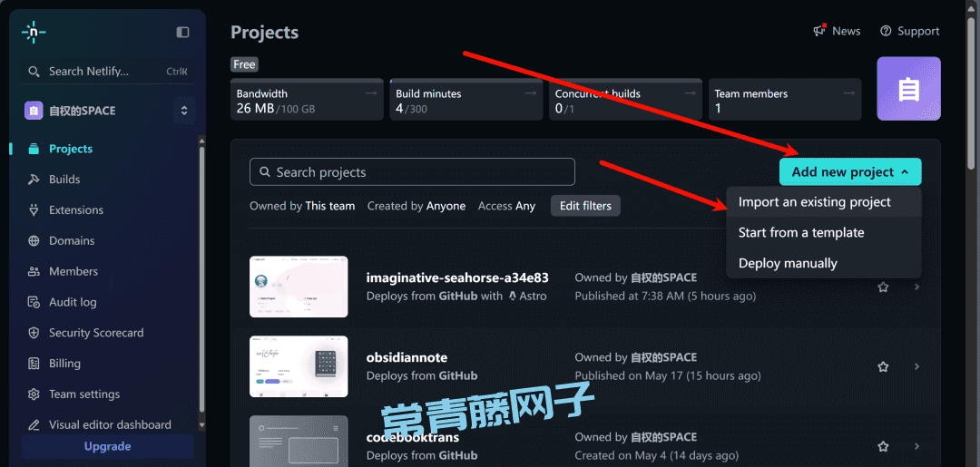Image resolution: width=980 pixels, height=467 pixels.
Task: Open the obsidiannote row chevron
Action: click(x=916, y=366)
